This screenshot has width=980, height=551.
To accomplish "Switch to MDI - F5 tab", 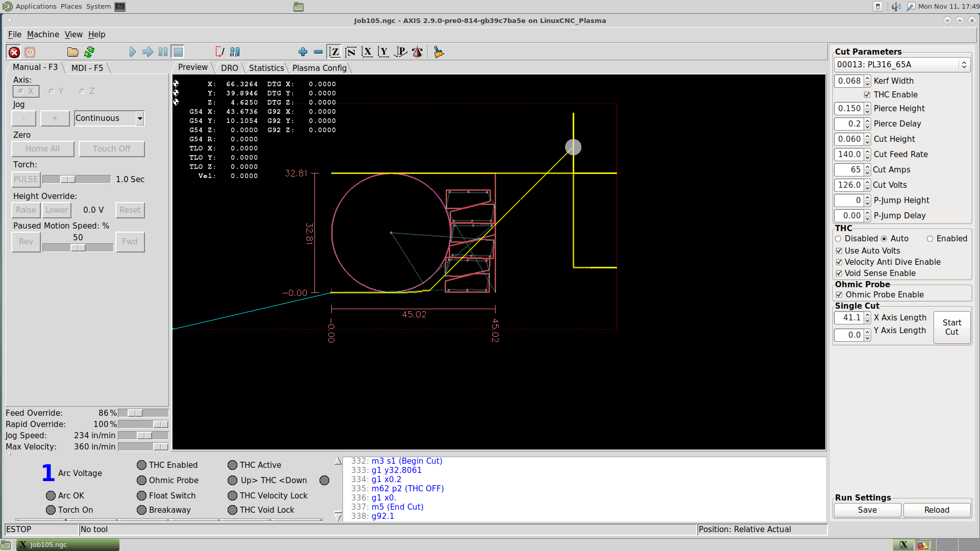I will pyautogui.click(x=87, y=68).
